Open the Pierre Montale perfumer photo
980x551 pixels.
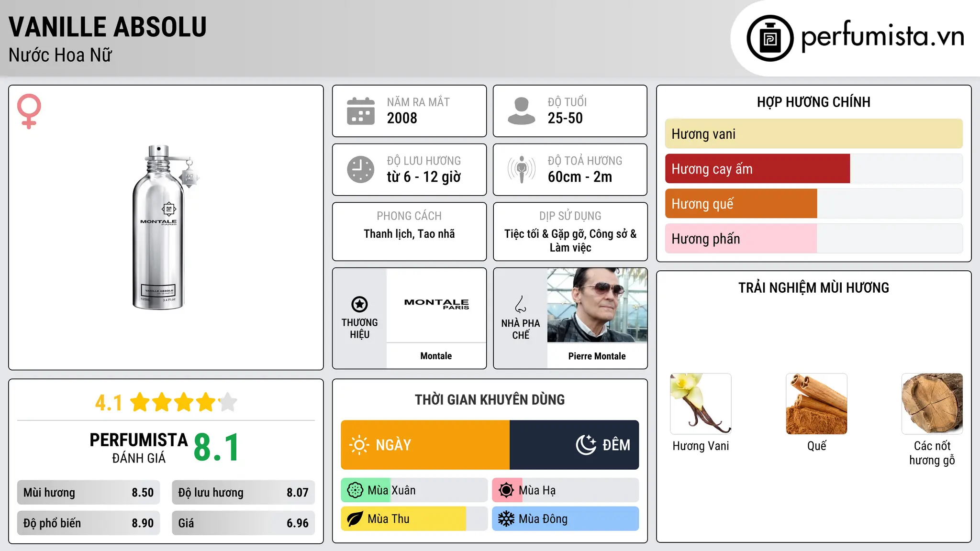click(x=597, y=305)
